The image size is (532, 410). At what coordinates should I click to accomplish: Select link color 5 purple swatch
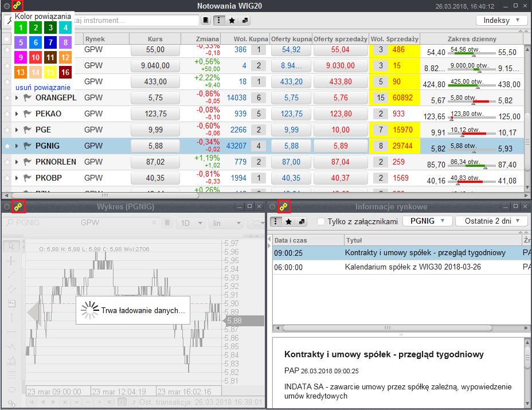[x=21, y=42]
